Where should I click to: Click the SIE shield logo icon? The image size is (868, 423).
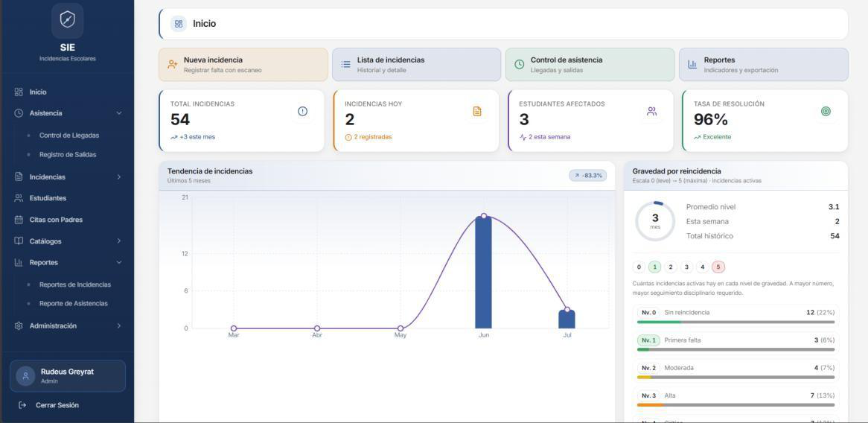coord(68,20)
